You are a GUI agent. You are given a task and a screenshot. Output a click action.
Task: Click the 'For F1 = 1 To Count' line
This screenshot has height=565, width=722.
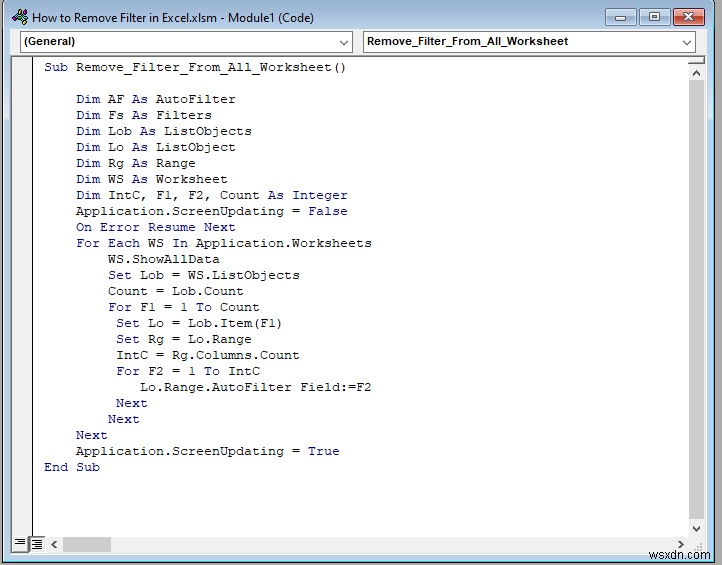pos(184,307)
